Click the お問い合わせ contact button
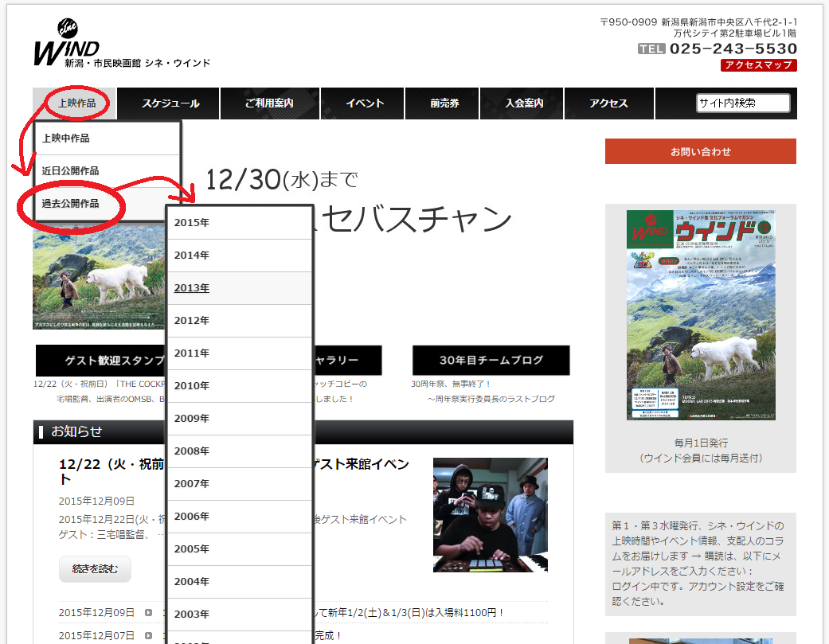 699,150
